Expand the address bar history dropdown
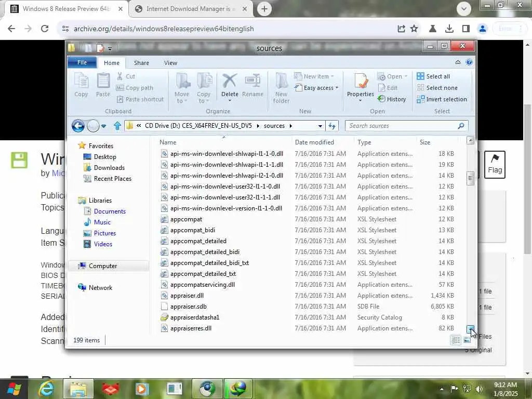Image resolution: width=532 pixels, height=399 pixels. point(320,126)
